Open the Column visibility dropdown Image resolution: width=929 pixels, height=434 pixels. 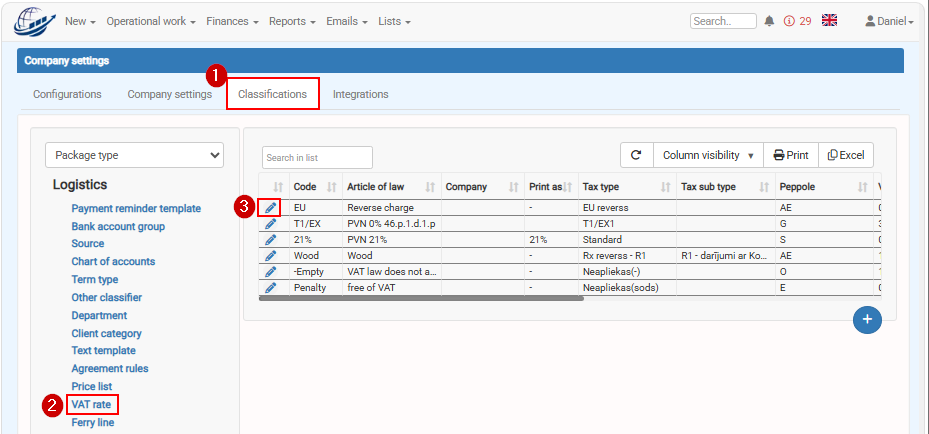708,155
